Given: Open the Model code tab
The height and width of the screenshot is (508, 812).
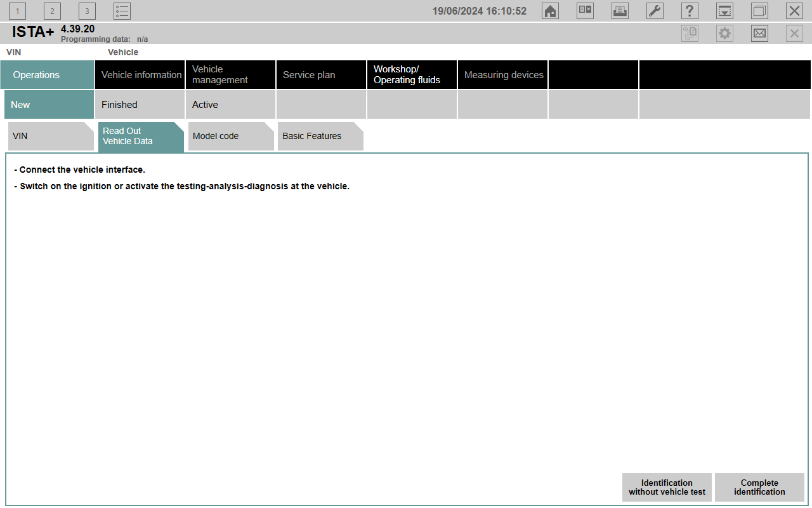Looking at the screenshot, I should click(231, 137).
